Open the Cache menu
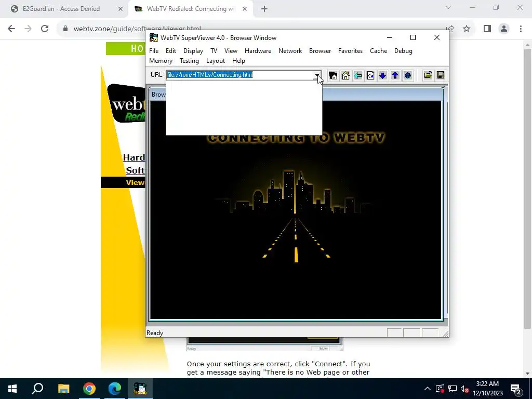This screenshot has height=399, width=532. [378, 51]
